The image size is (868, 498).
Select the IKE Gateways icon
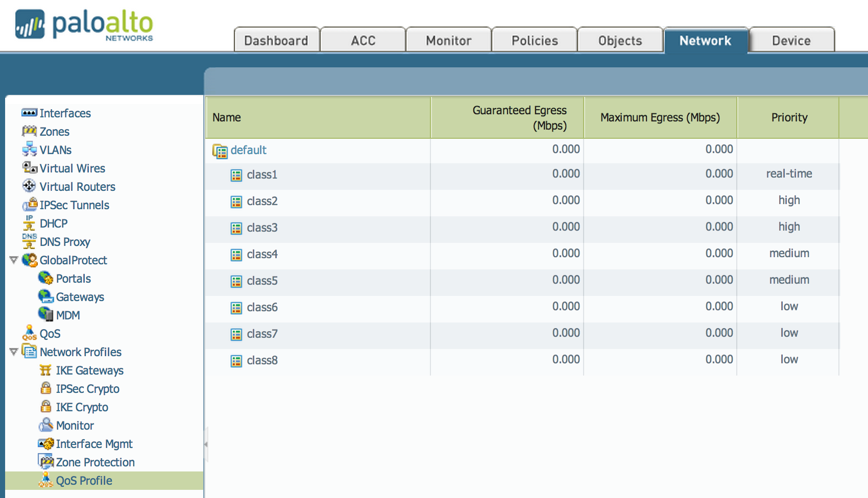click(45, 370)
